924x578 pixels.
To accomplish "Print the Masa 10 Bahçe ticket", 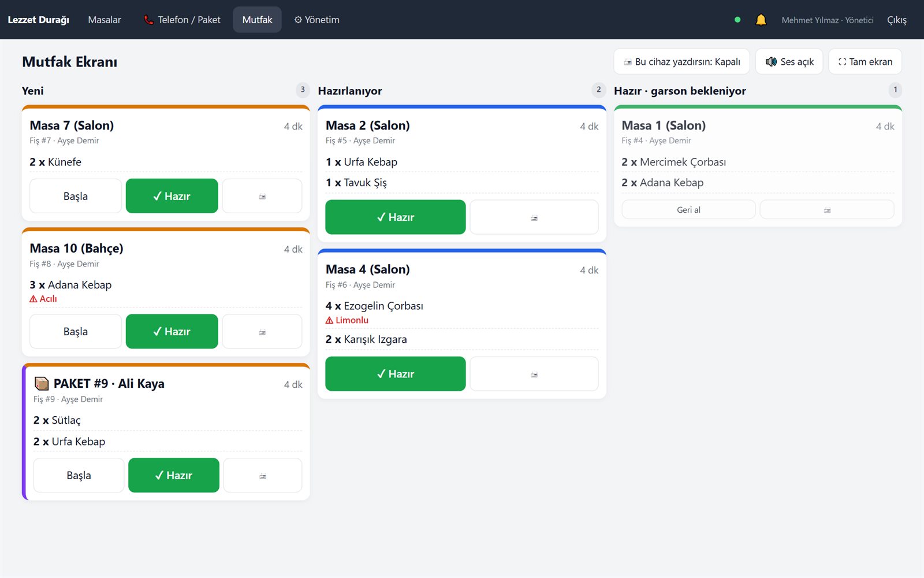I will click(x=262, y=331).
